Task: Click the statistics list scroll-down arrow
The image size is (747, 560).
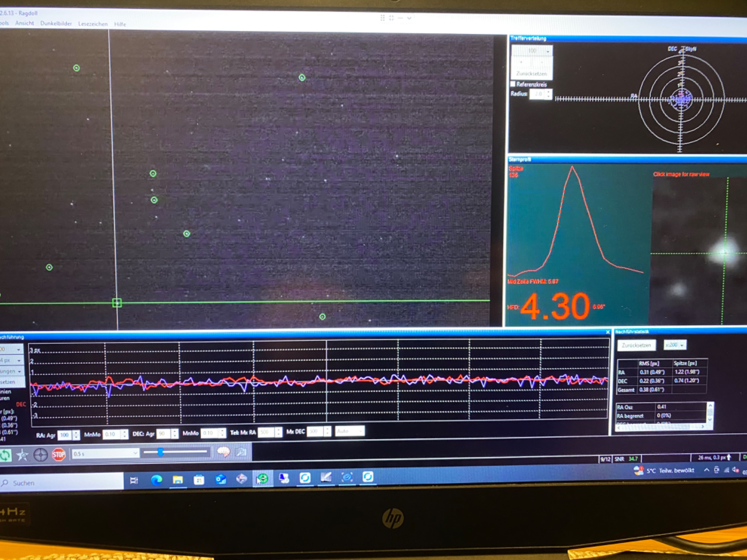Action: pyautogui.click(x=710, y=419)
